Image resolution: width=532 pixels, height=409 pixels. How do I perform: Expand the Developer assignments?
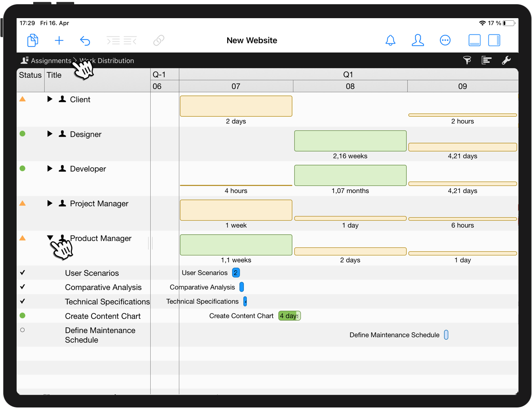(x=50, y=169)
